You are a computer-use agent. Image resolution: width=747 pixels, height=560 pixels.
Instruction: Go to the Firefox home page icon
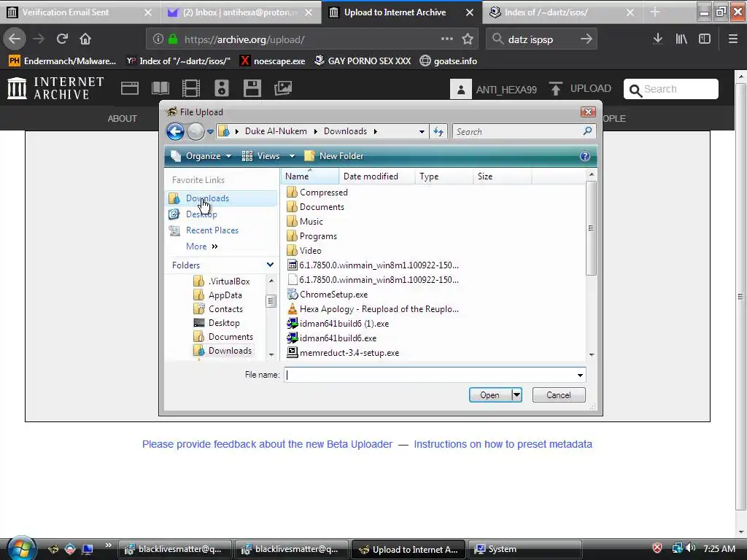coord(85,39)
